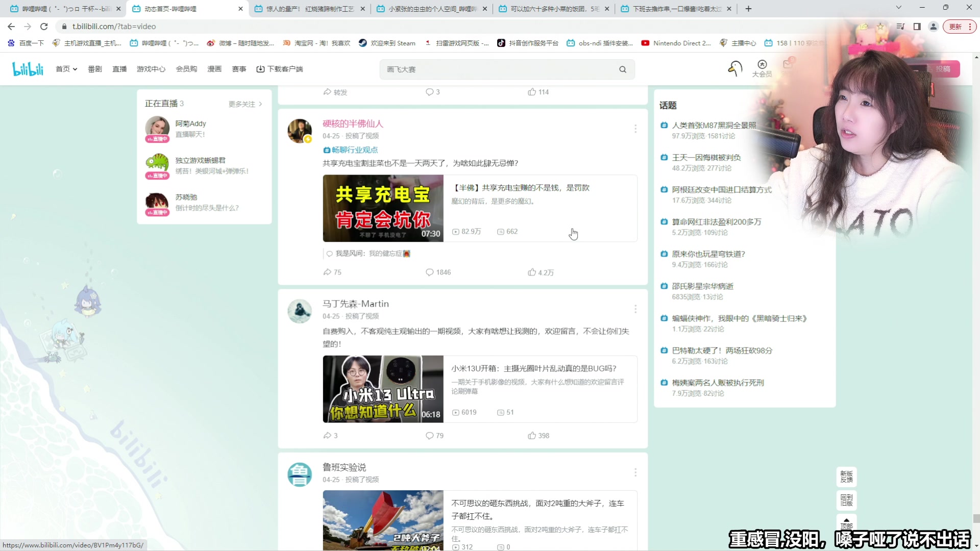Open 更多关注 expander arrow
980x551 pixels.
(x=260, y=104)
